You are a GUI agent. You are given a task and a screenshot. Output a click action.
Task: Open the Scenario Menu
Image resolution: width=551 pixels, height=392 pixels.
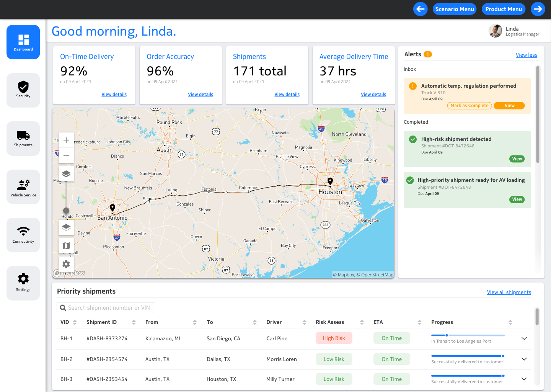pos(455,9)
